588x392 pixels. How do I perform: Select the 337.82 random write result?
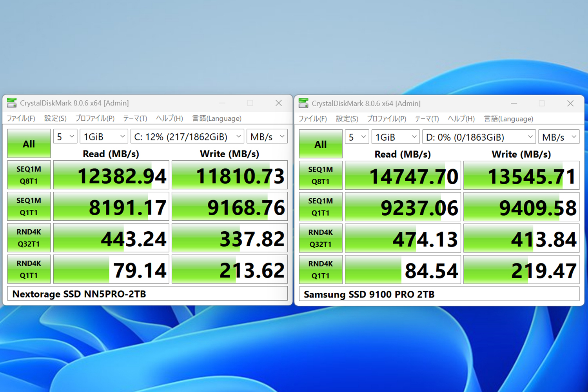pos(230,238)
